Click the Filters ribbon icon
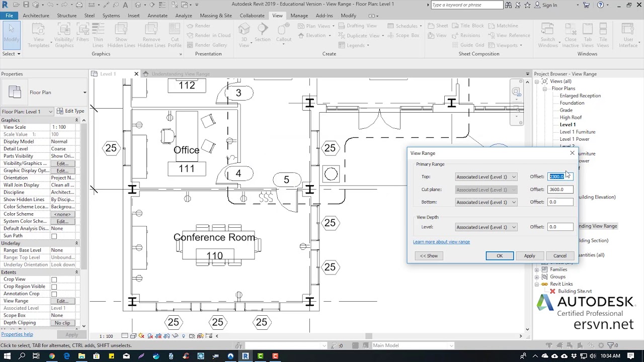The width and height of the screenshot is (644, 362). (83, 33)
